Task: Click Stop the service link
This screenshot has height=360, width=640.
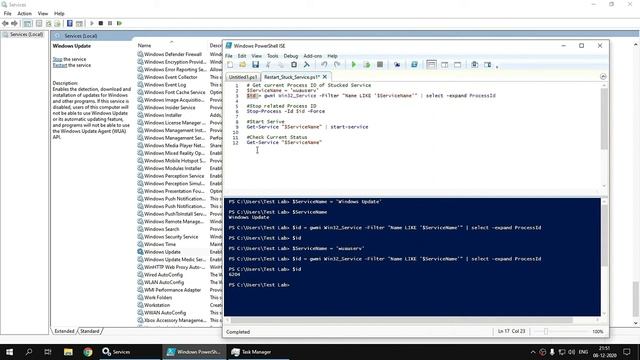Action: point(58,59)
